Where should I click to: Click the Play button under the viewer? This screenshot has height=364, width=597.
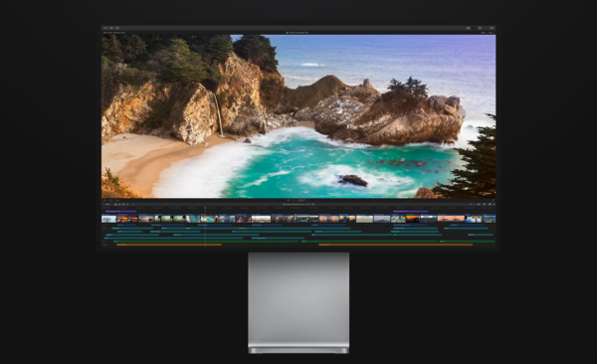[289, 200]
